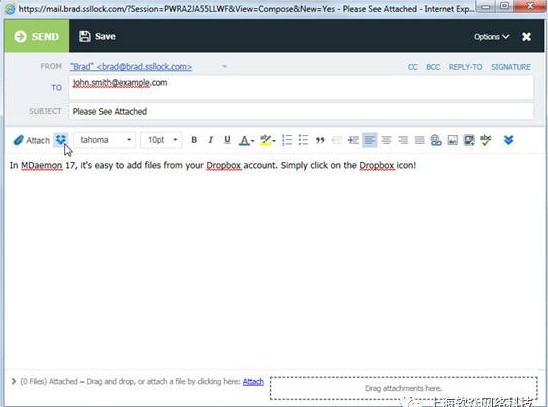Toggle underline formatting
The height and width of the screenshot is (407, 548).
coord(227,140)
